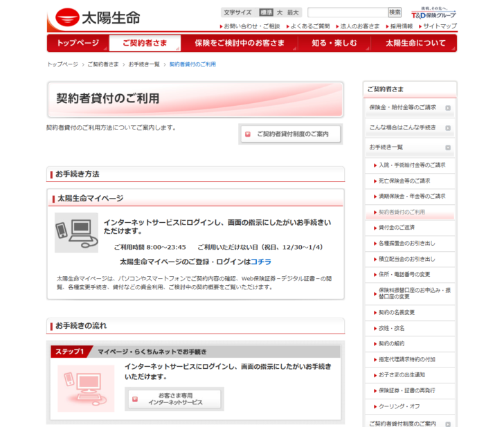This screenshot has height=427, width=504.
Task: Click the red icon on お客さま専用インターネットサービス button
Action: click(135, 399)
